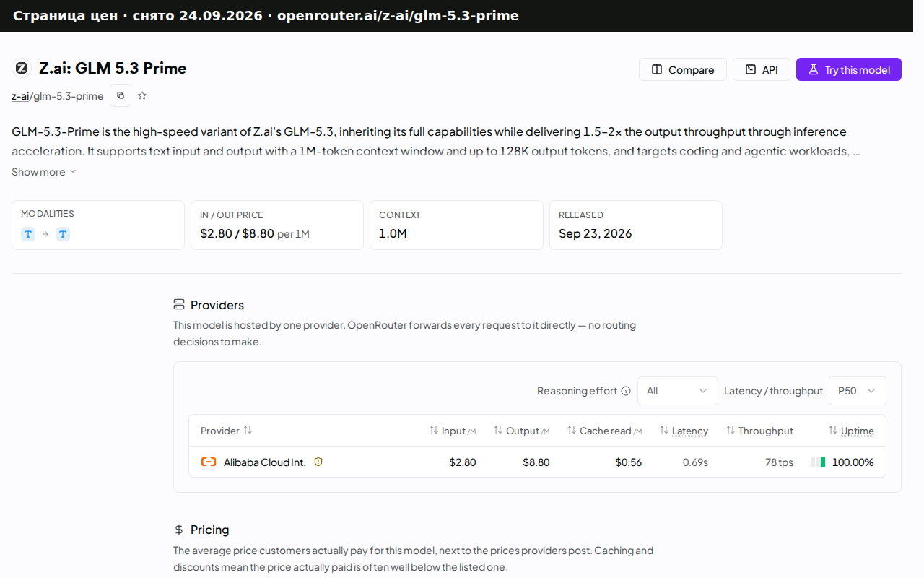
Task: Click the text input modality icon
Action: [28, 234]
